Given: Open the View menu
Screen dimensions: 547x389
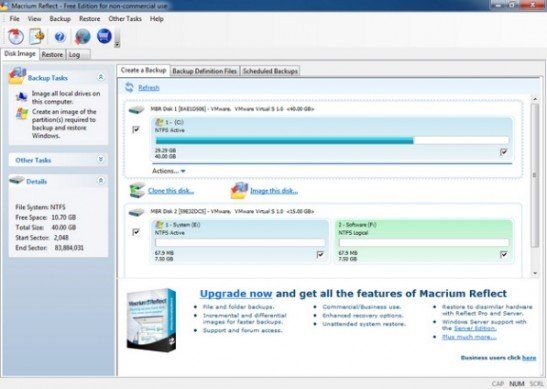Looking at the screenshot, I should click(x=35, y=18).
